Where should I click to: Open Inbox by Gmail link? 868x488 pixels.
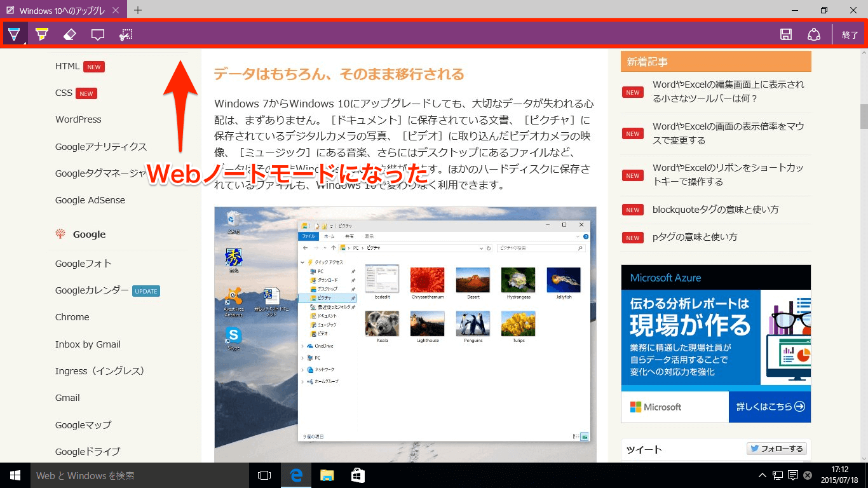(x=88, y=344)
